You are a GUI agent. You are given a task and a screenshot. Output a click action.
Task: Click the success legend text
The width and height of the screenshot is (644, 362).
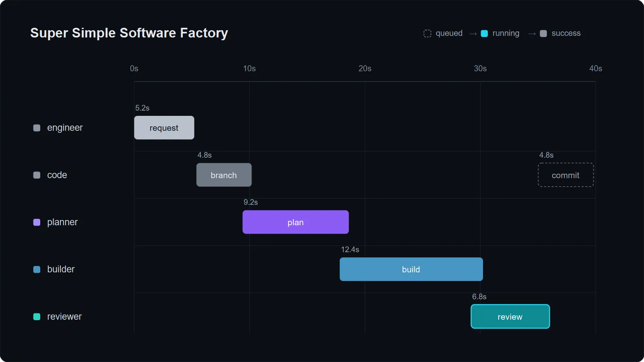point(566,33)
